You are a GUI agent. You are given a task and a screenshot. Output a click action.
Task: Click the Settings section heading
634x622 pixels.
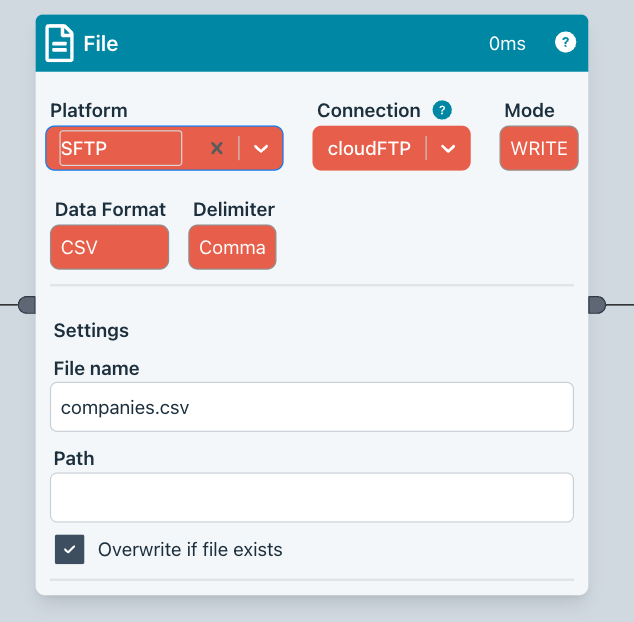(91, 330)
